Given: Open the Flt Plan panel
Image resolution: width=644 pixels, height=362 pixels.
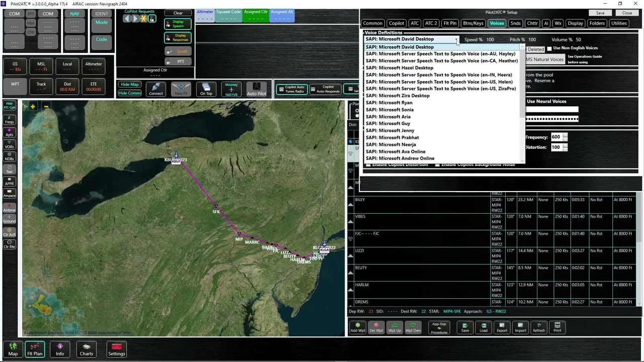Looking at the screenshot, I should point(35,349).
